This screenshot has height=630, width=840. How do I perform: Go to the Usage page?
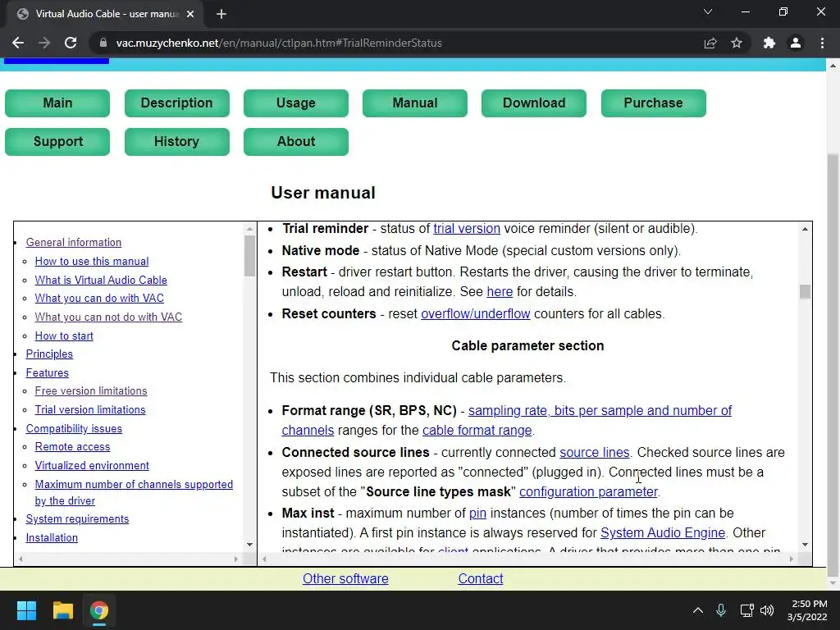(295, 103)
